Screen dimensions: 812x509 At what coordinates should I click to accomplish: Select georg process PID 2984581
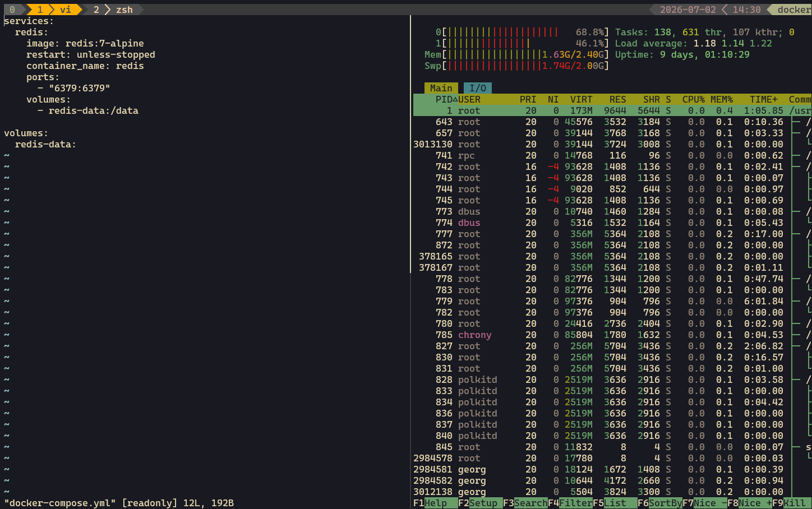click(x=612, y=469)
